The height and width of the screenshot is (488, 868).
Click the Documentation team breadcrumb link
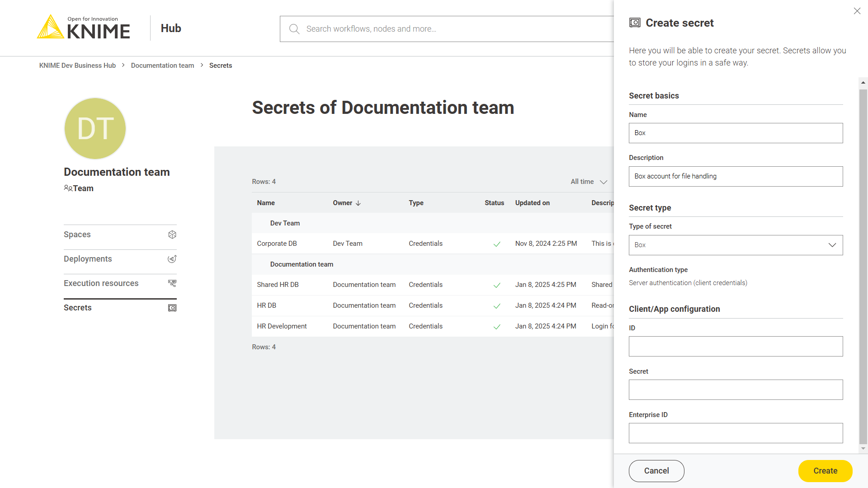(163, 66)
